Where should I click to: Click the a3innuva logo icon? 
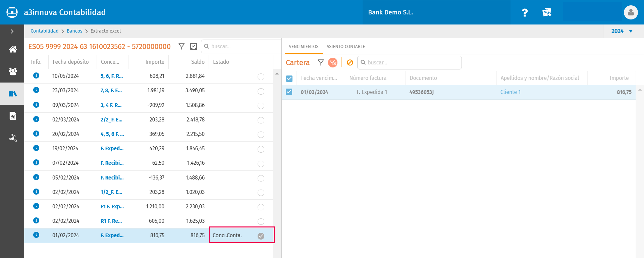(12, 12)
